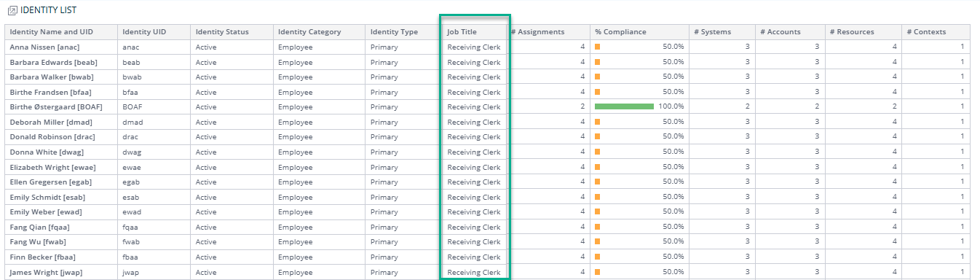Screen dimensions: 980x280
Task: Open the Identity List pop-out icon
Action: point(12,11)
